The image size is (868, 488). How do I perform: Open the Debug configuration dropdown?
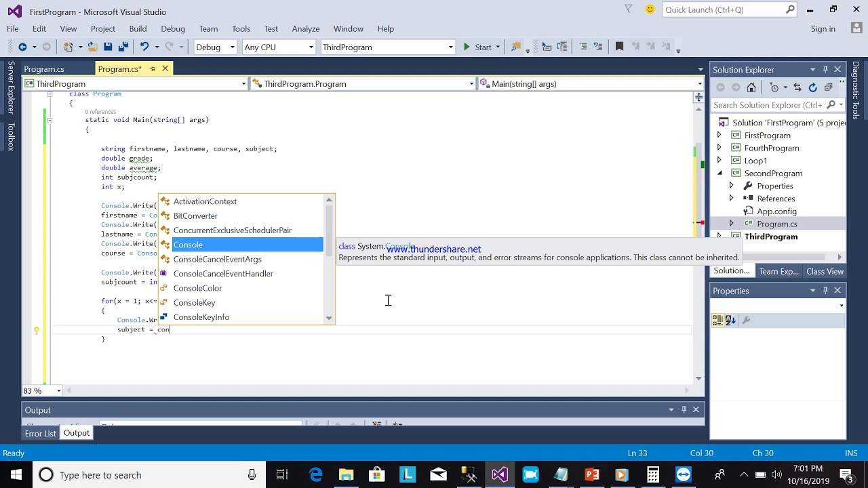232,47
